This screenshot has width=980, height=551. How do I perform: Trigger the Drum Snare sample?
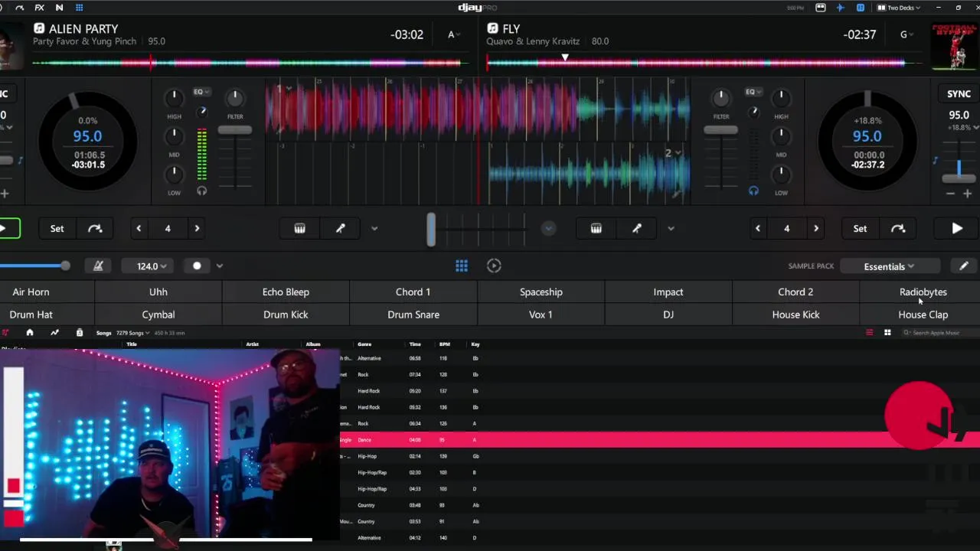pos(413,315)
